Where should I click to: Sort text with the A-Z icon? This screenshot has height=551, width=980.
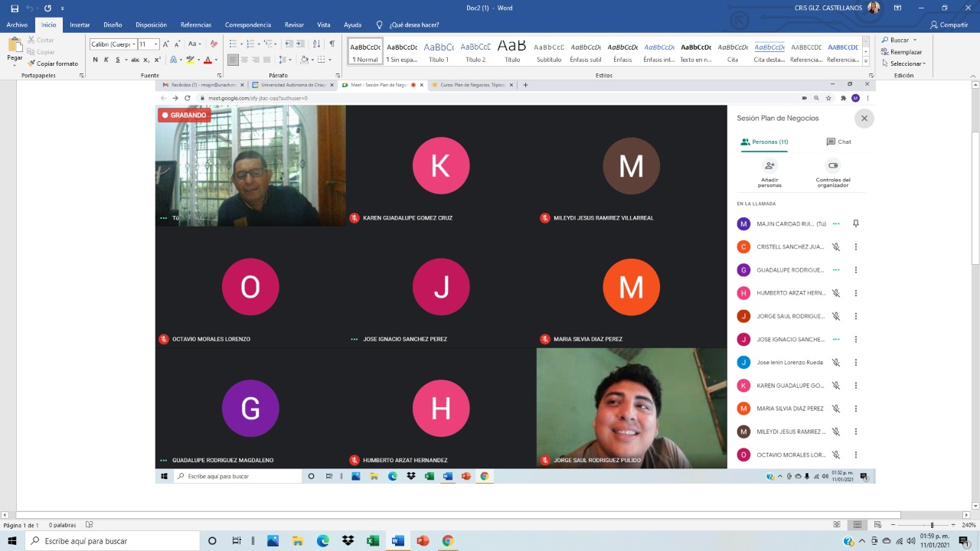tap(315, 44)
